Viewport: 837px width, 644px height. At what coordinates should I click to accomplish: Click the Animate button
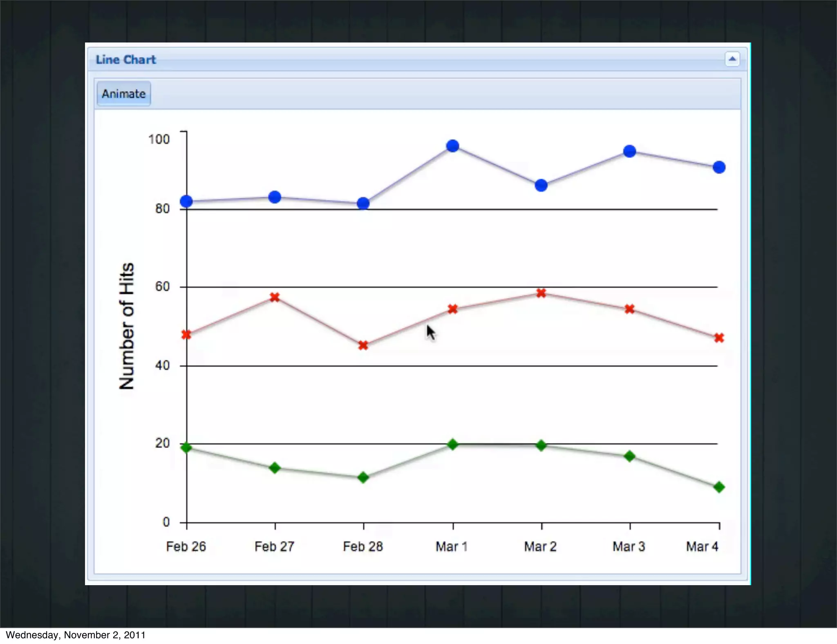point(123,94)
